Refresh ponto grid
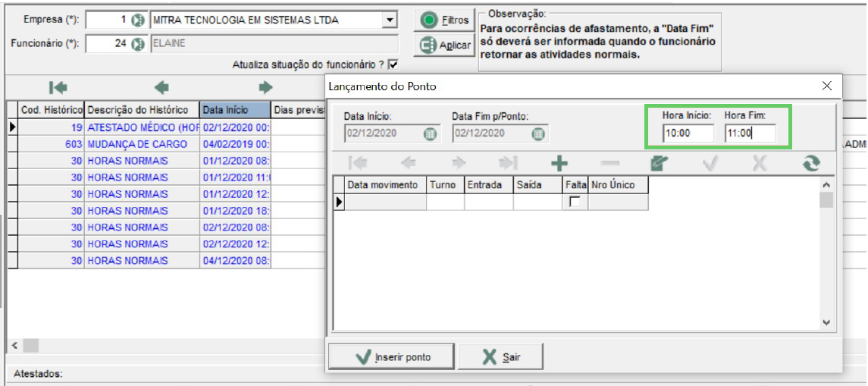 point(810,163)
